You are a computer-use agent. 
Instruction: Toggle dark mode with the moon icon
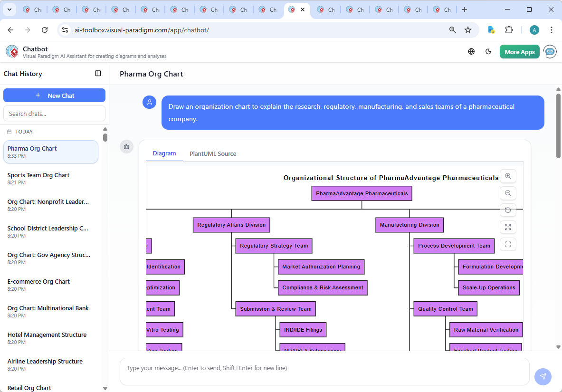tap(488, 51)
